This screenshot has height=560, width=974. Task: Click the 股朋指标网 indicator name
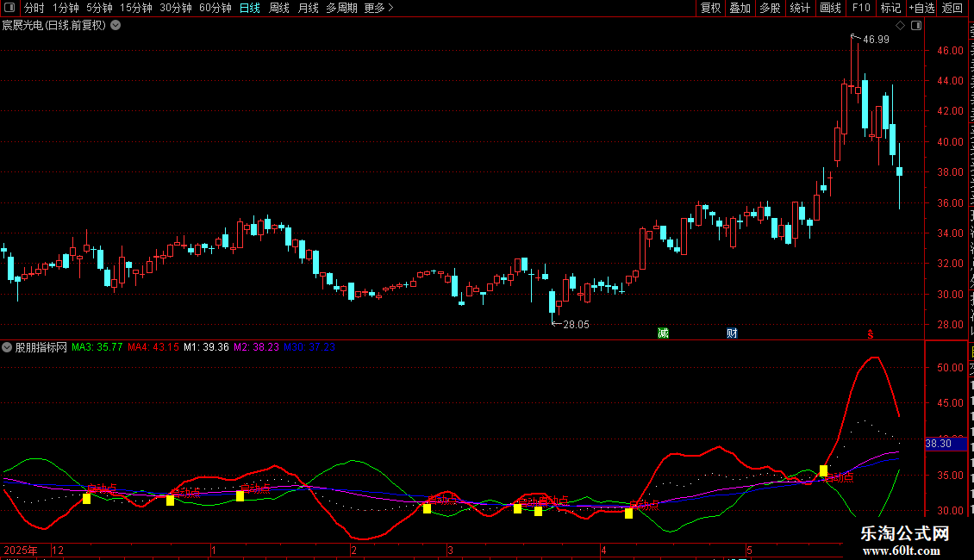pyautogui.click(x=41, y=348)
